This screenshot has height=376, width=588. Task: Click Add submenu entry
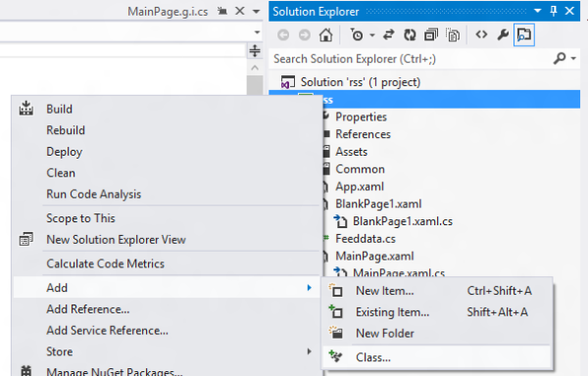pos(167,288)
